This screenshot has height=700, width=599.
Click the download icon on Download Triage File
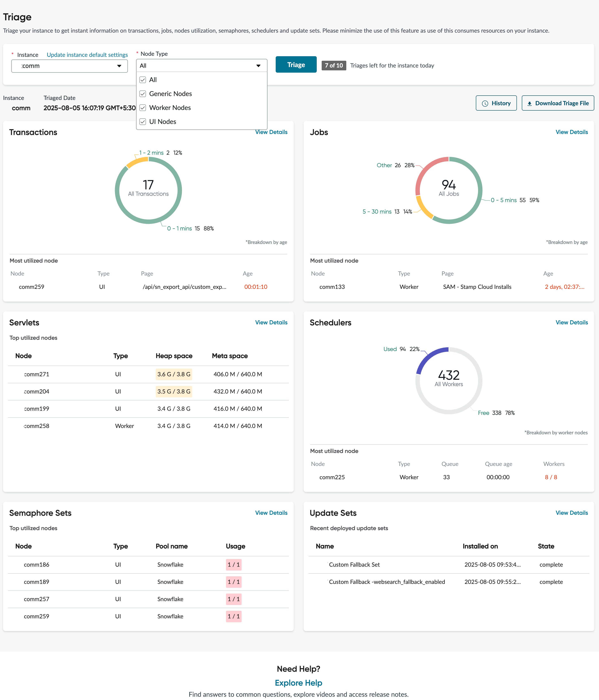[529, 104]
